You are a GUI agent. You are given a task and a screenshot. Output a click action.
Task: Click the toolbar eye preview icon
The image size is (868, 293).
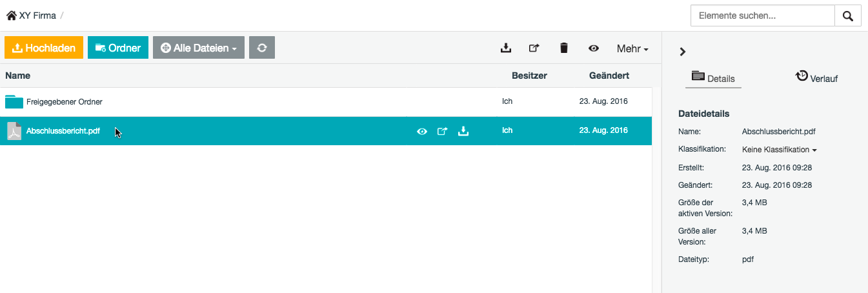tap(594, 48)
